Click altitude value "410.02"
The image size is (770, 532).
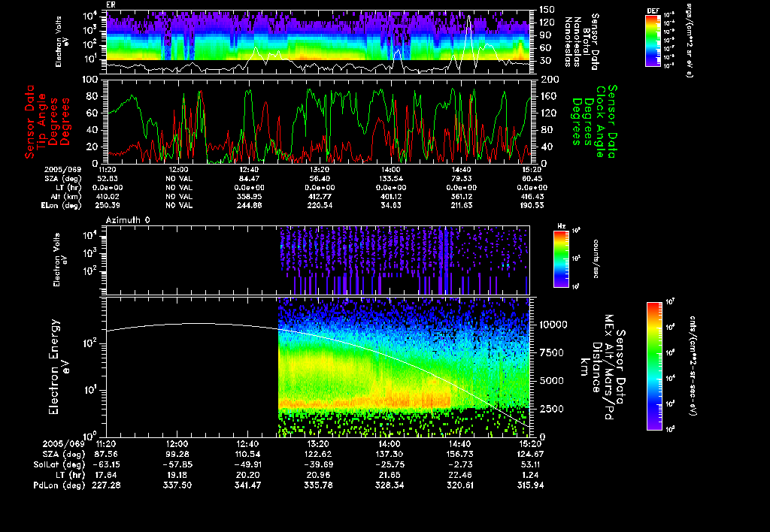[x=108, y=197]
